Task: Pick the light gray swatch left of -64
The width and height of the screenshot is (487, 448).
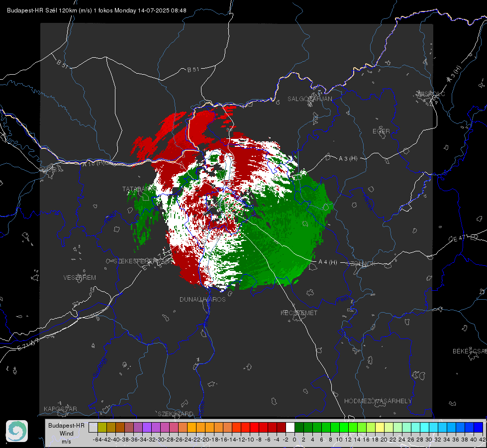Action: pos(93,427)
